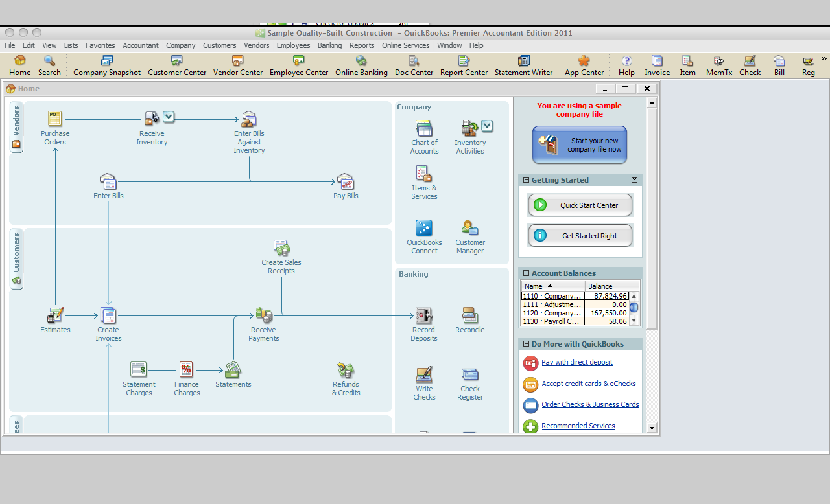
Task: Expand the Inventory Activities dropdown arrow
Action: tap(487, 126)
